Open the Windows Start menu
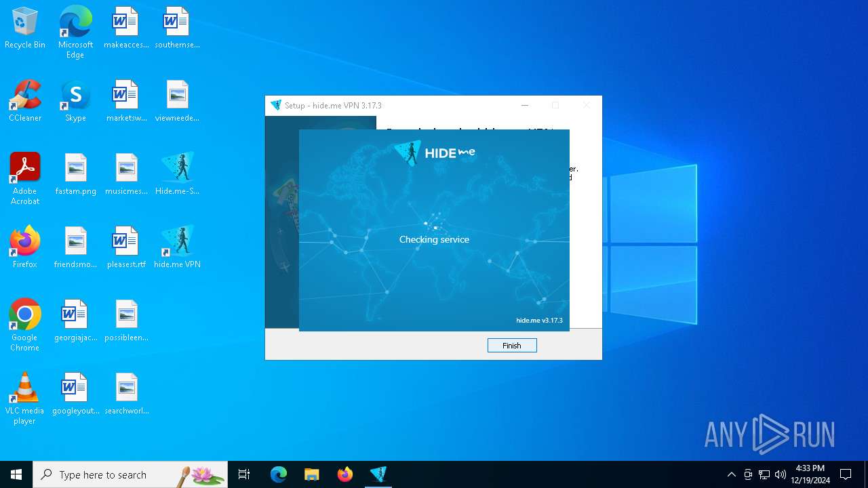This screenshot has width=868, height=488. click(x=16, y=474)
